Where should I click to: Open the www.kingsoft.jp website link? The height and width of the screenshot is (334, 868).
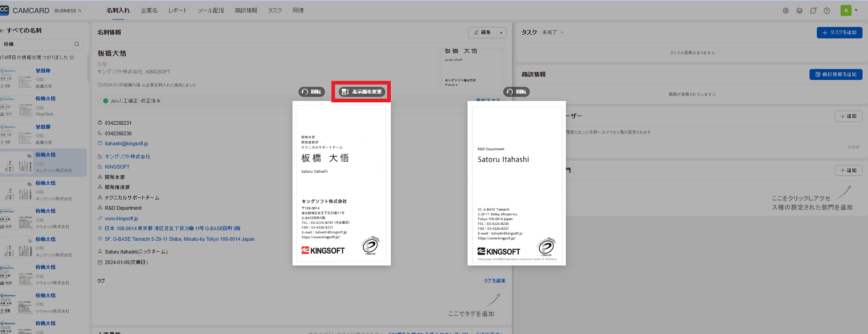tap(122, 218)
